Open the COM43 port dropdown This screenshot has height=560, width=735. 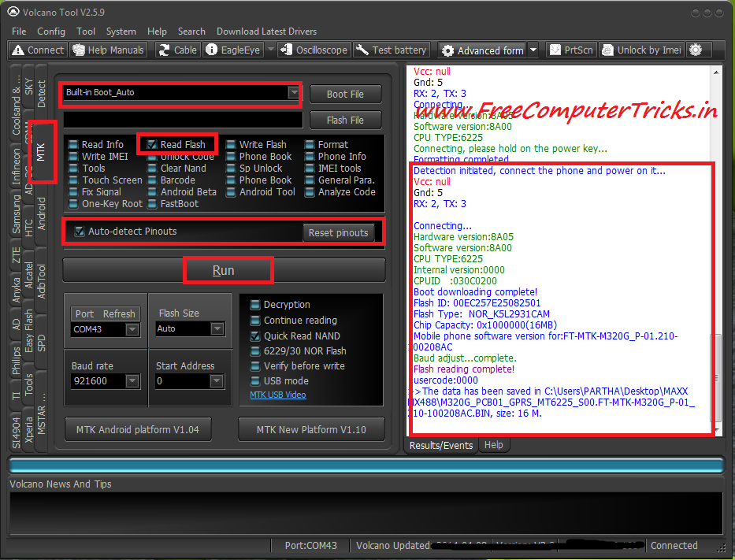tap(132, 329)
